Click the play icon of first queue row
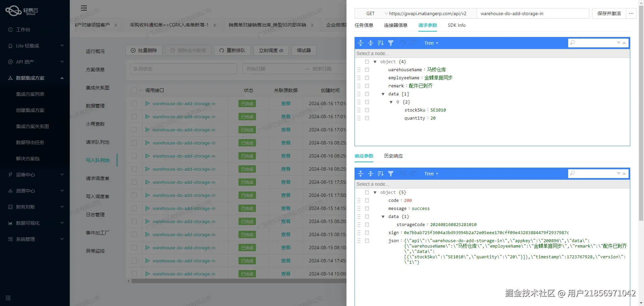This screenshot has height=306, width=644. (x=147, y=103)
